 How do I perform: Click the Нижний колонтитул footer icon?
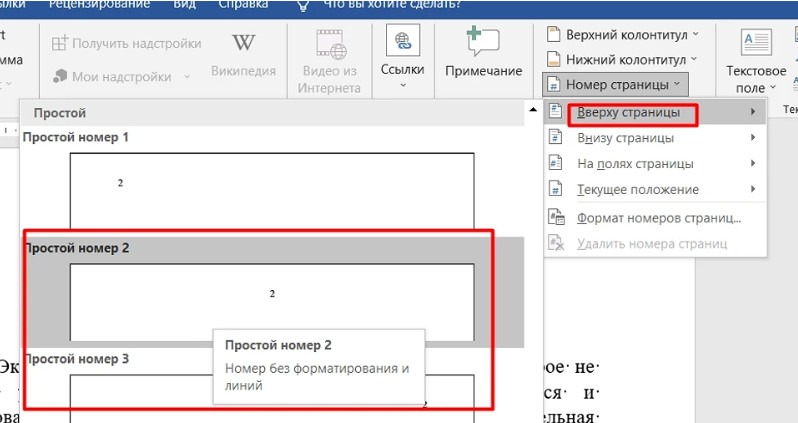tap(553, 59)
